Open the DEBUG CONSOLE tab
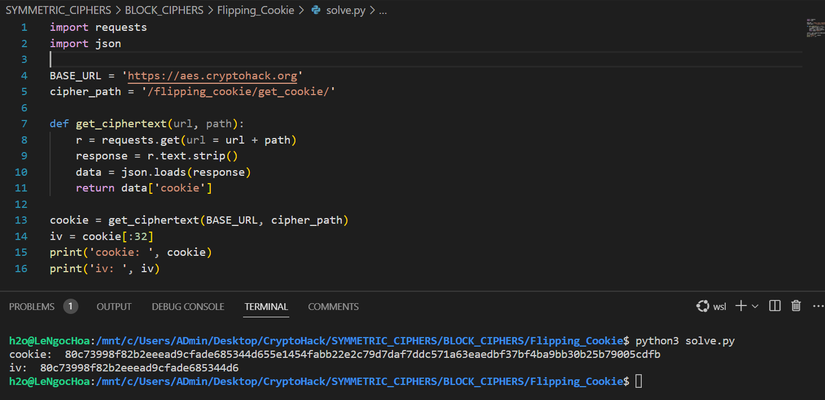Screen dimensions: 825x400 pos(188,306)
